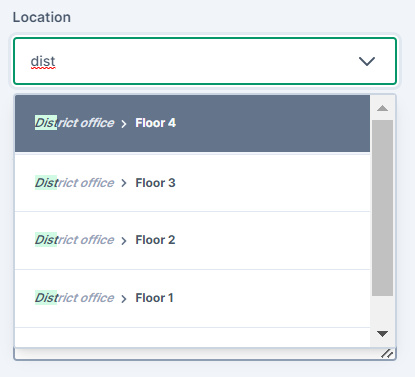Viewport: 415px width, 377px height.
Task: Click the resize grip at bottom corner
Action: click(x=387, y=354)
